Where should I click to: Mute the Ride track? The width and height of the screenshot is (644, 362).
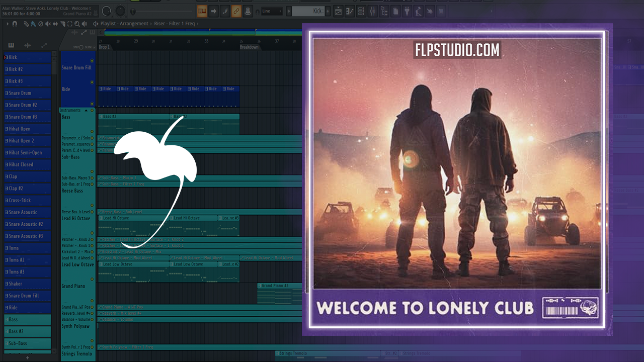[92, 82]
